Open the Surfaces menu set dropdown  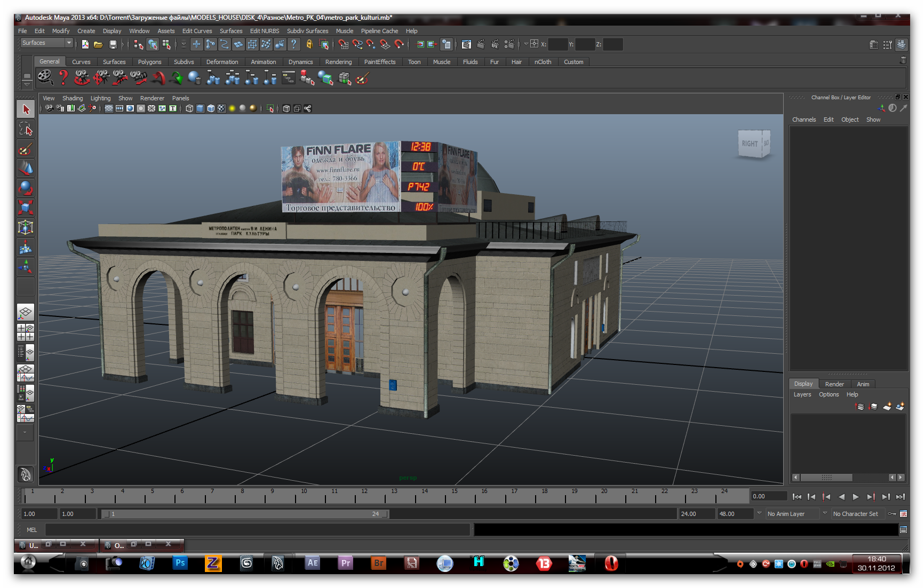[x=46, y=43]
